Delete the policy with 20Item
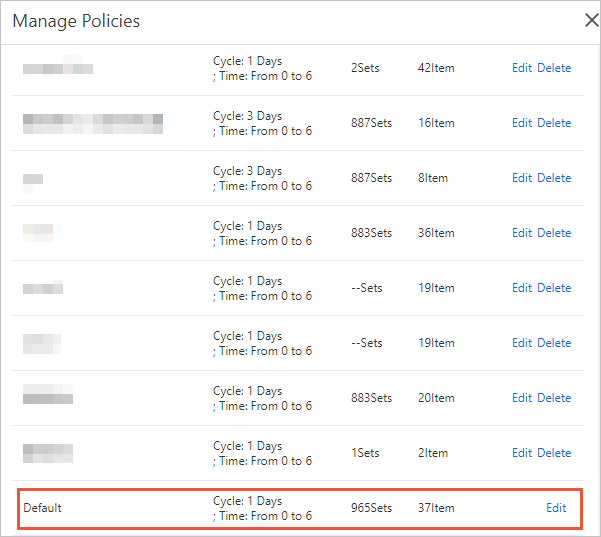 pyautogui.click(x=554, y=398)
